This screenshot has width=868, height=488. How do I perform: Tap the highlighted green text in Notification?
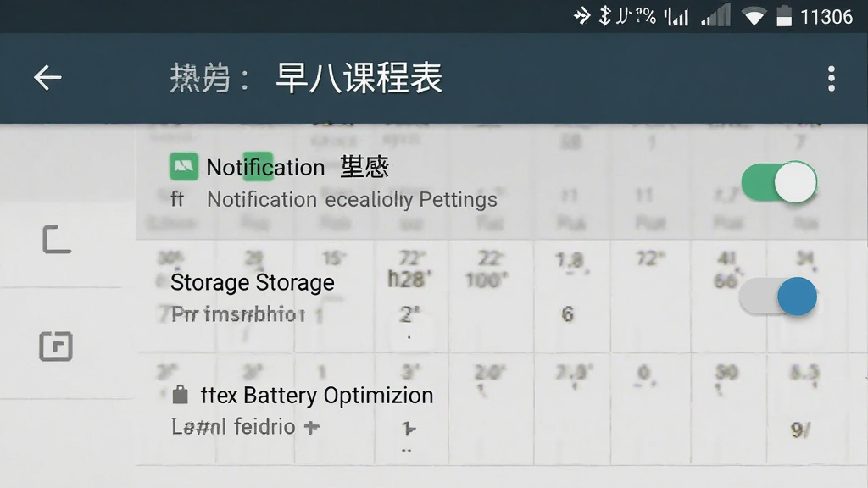[x=258, y=167]
